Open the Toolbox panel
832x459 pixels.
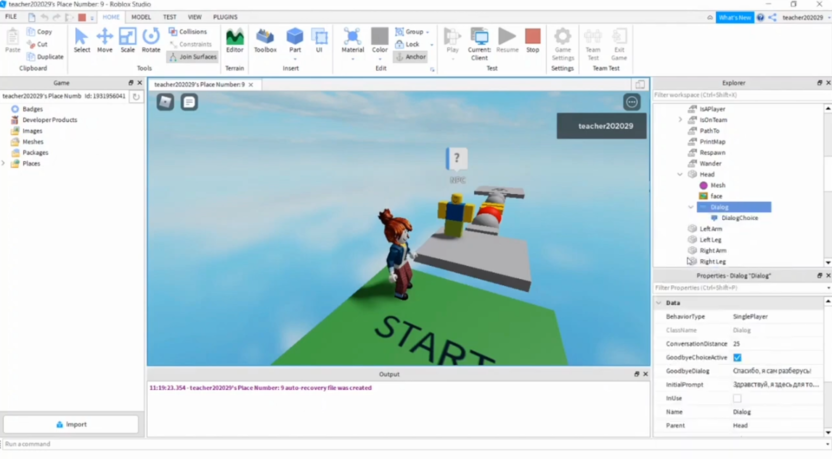[265, 40]
